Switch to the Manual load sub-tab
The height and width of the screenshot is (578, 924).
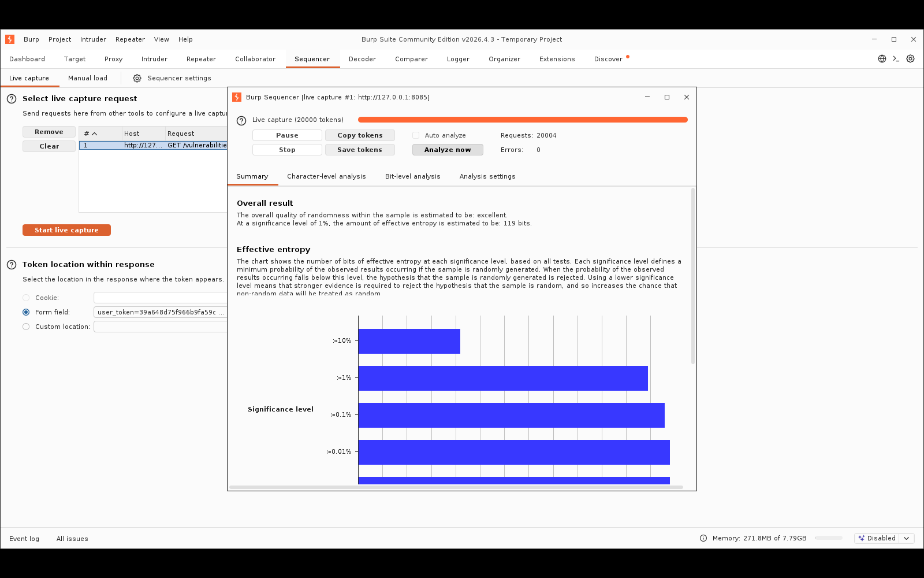[x=88, y=78]
